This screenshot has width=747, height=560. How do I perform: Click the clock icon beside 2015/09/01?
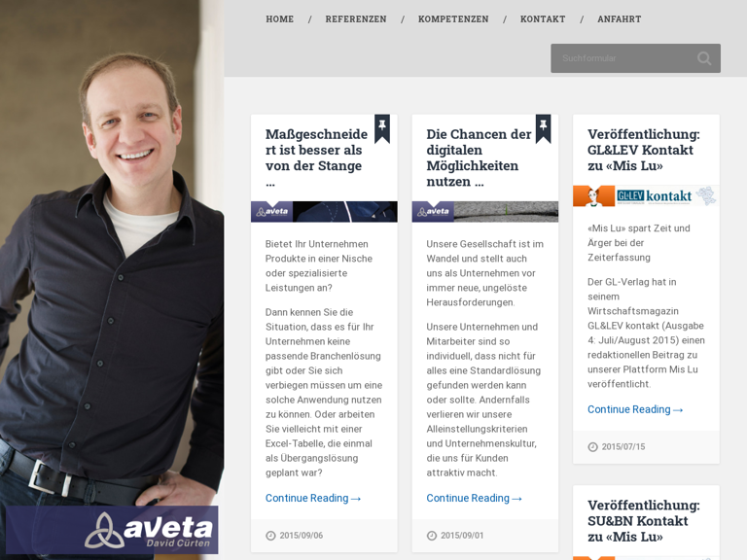click(432, 536)
